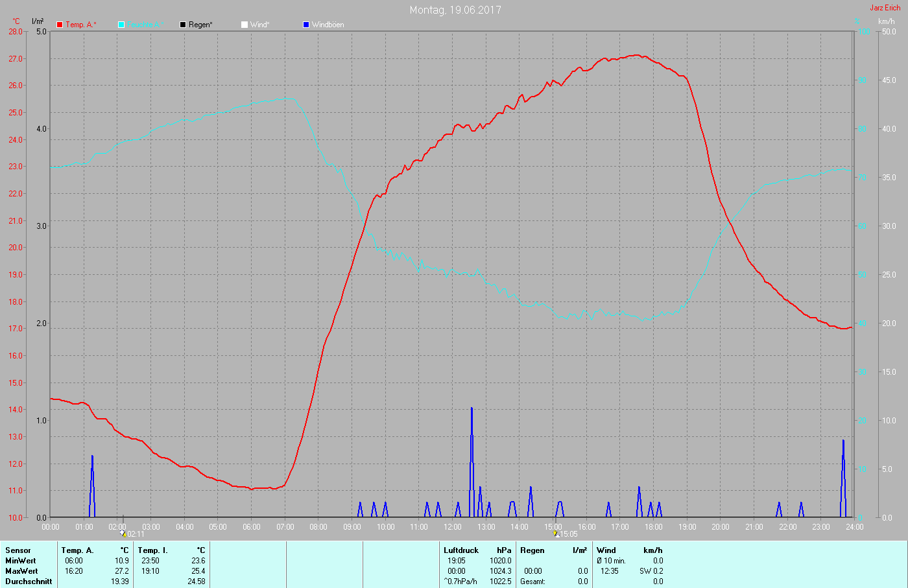Click the 'Temp. A.' table column header
The image size is (908, 588).
[78, 550]
